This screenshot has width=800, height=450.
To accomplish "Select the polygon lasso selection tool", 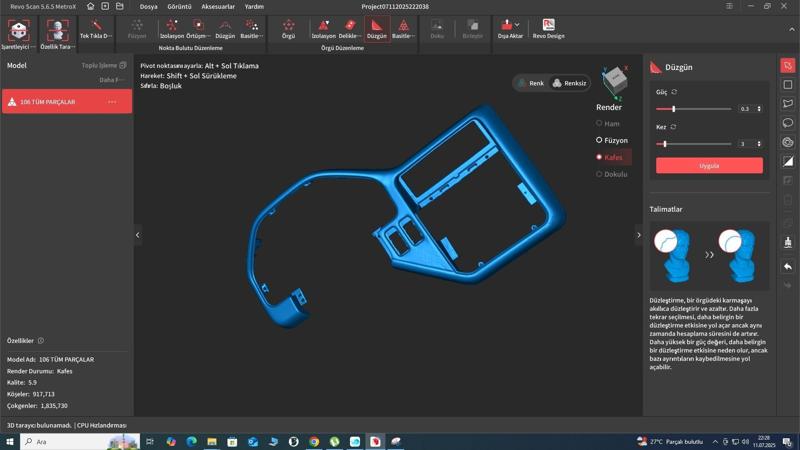I will tap(788, 104).
